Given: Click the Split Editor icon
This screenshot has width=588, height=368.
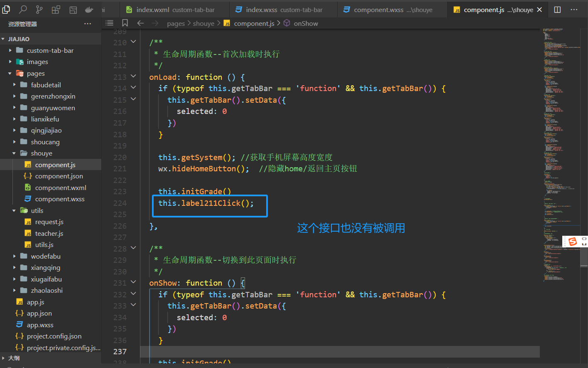Looking at the screenshot, I should click(x=558, y=10).
